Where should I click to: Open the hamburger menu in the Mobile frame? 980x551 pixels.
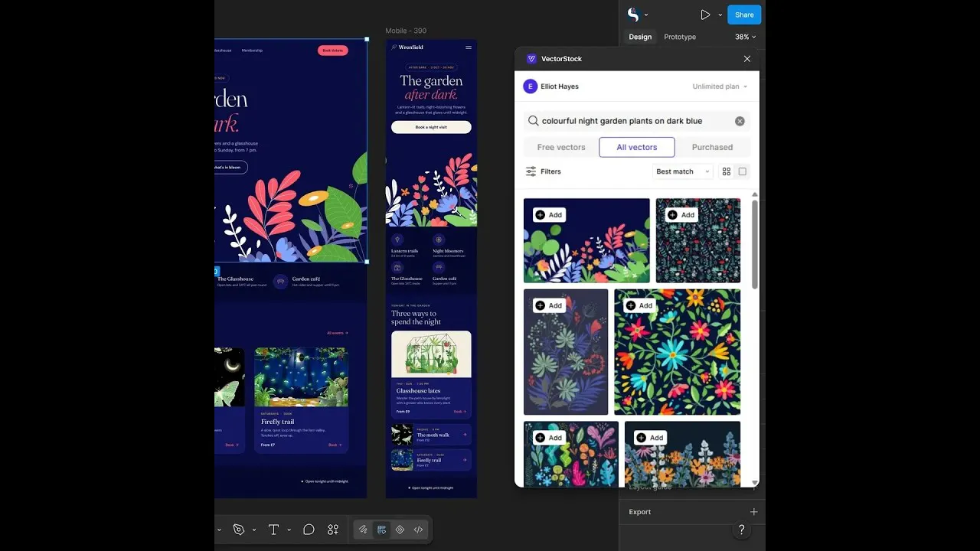tap(469, 47)
